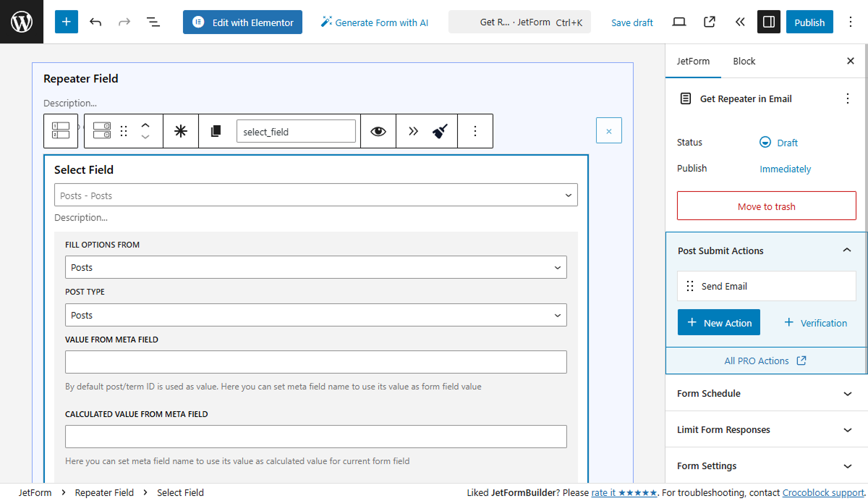
Task: Open the Crocoblock support link
Action: point(823,492)
